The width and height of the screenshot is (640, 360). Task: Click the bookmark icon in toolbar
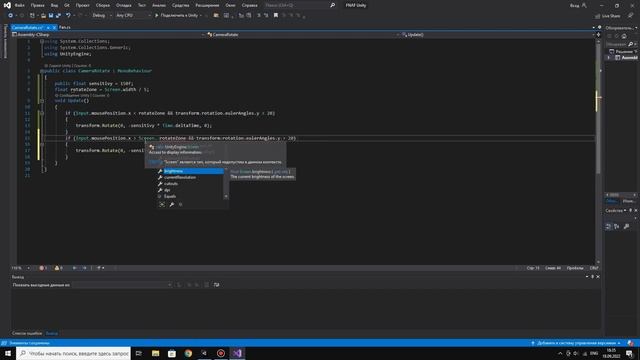pos(276,16)
